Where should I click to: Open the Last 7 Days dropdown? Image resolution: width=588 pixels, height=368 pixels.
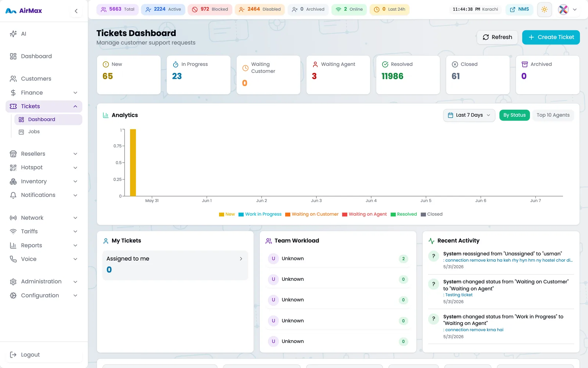[x=469, y=115]
